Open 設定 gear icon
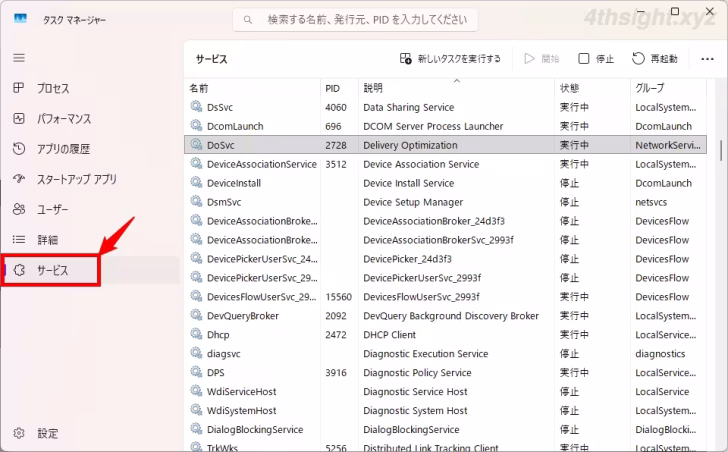The width and height of the screenshot is (728, 452). pyautogui.click(x=19, y=433)
